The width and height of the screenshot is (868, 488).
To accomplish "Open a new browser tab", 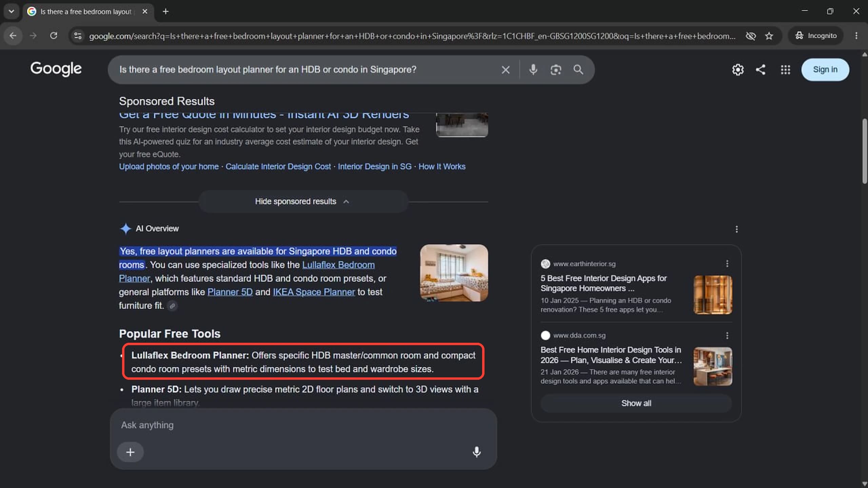I will 165,11.
